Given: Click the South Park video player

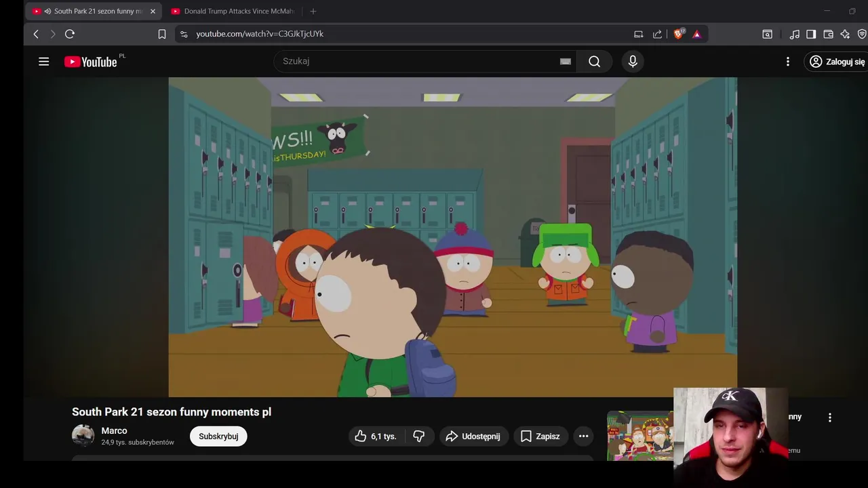Looking at the screenshot, I should (x=452, y=237).
